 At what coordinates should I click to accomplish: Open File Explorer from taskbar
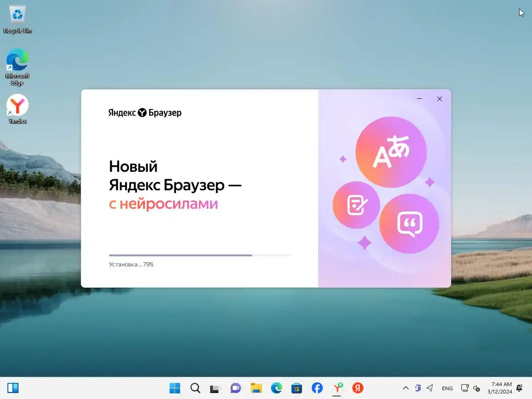(256, 388)
